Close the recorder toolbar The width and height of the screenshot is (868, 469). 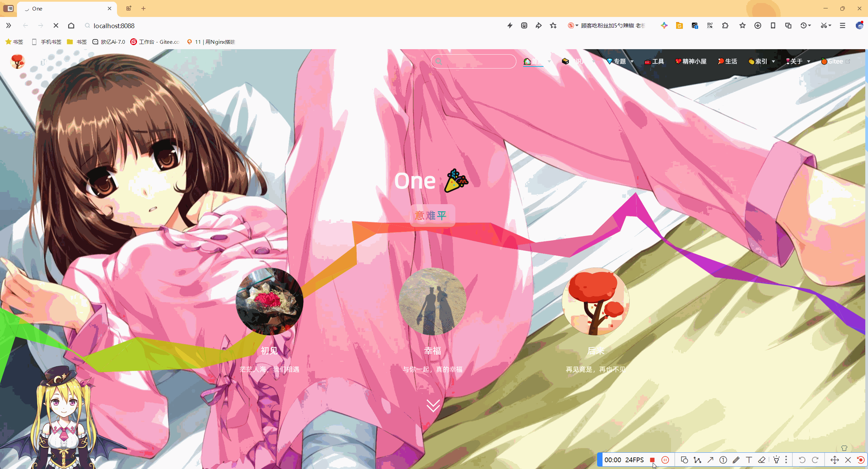coord(848,460)
